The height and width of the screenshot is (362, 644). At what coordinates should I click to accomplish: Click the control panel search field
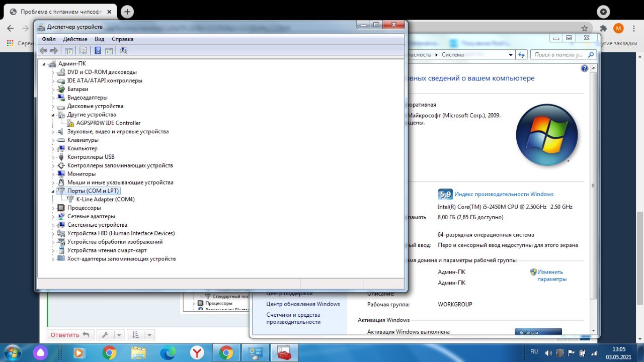[558, 55]
